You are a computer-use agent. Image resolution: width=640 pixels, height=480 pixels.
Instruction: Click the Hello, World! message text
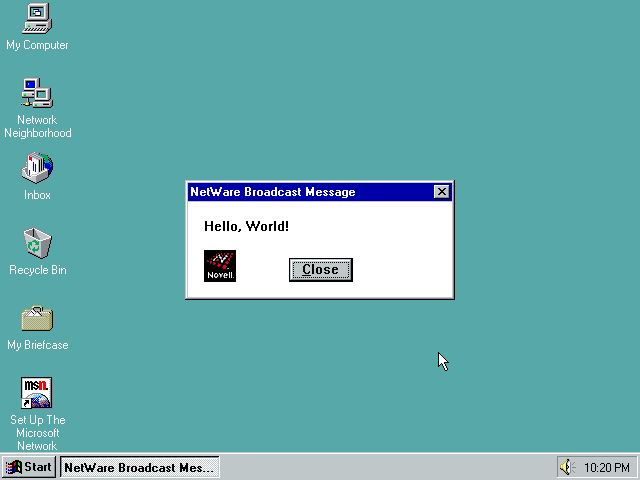[x=247, y=227]
